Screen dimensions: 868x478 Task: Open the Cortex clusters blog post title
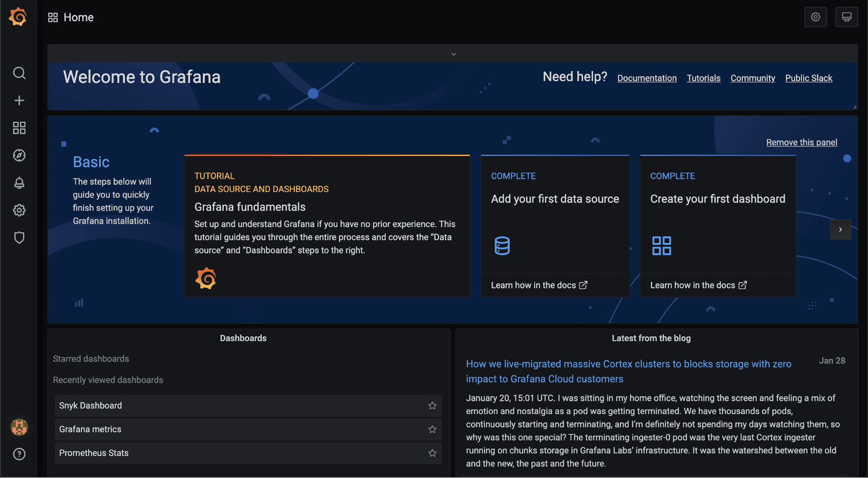629,371
